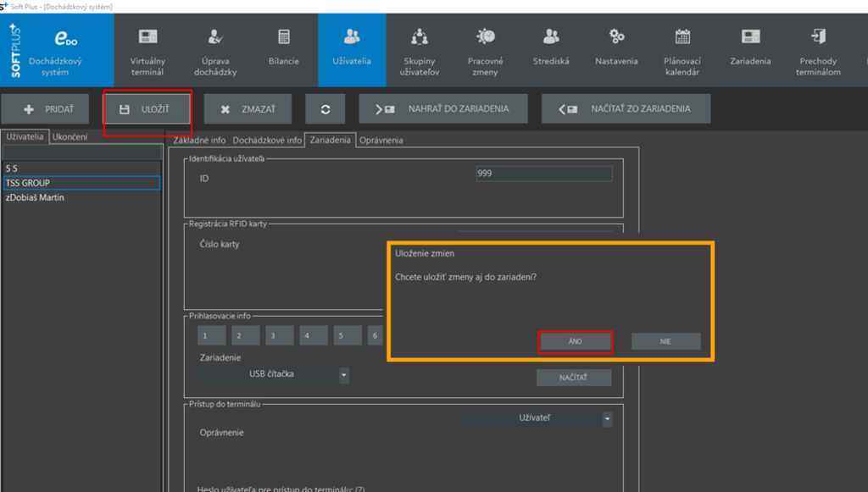The width and height of the screenshot is (868, 492).
Task: Switch to the Dochádzkové info tab
Action: pyautogui.click(x=267, y=140)
